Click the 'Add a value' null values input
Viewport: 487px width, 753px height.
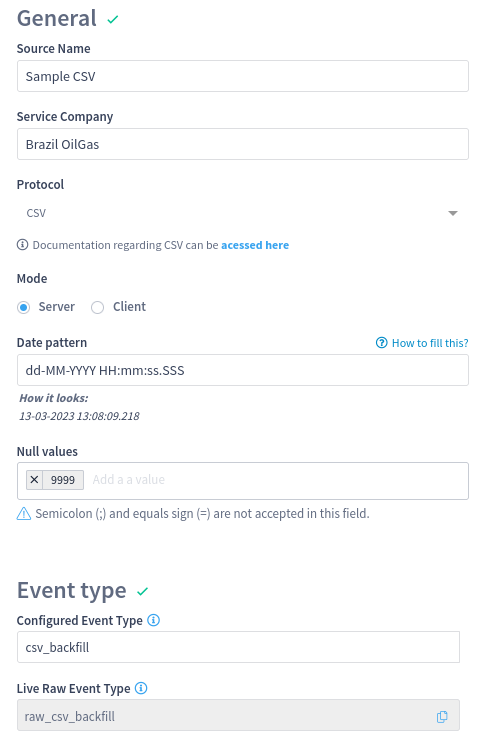pyautogui.click(x=277, y=480)
